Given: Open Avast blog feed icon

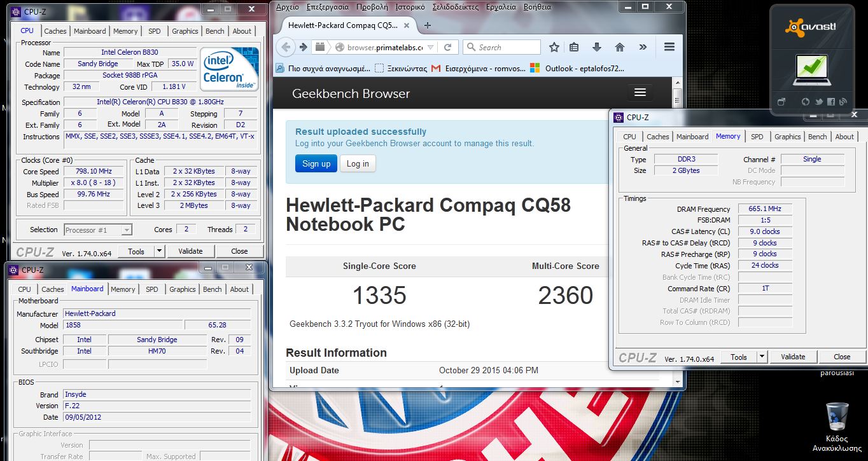Looking at the screenshot, I should click(843, 102).
